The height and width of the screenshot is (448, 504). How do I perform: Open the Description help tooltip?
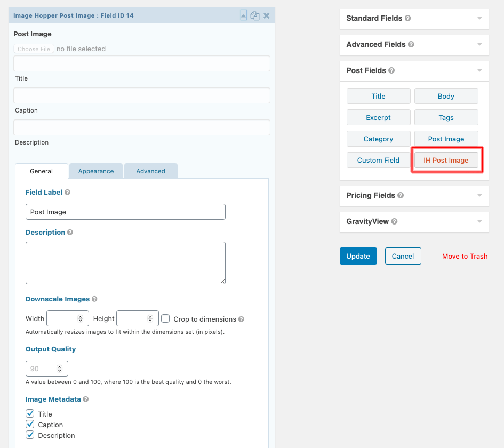(x=70, y=232)
